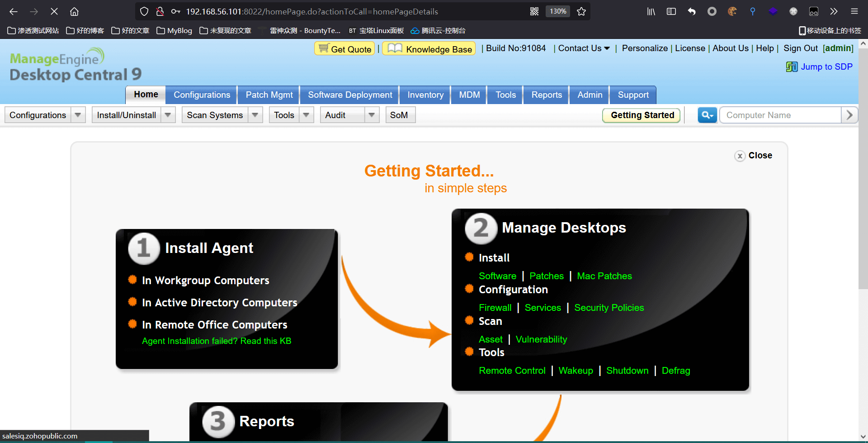Open the Software Deployment tab

[x=350, y=95]
